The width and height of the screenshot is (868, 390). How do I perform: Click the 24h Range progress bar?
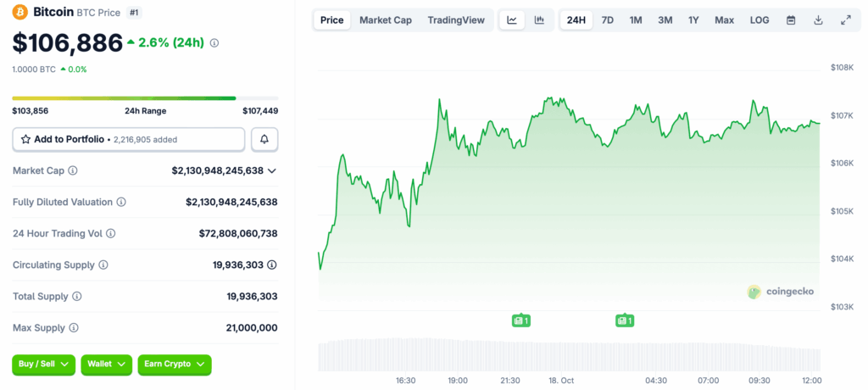[x=145, y=98]
